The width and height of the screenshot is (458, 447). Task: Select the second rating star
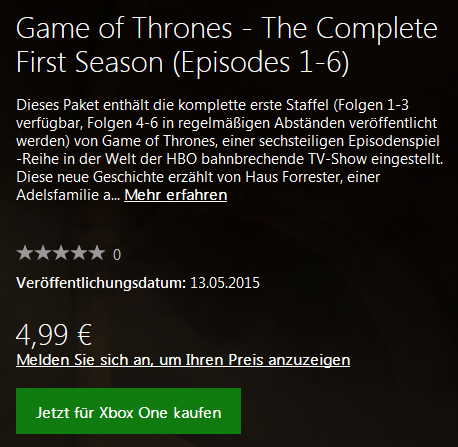click(42, 253)
